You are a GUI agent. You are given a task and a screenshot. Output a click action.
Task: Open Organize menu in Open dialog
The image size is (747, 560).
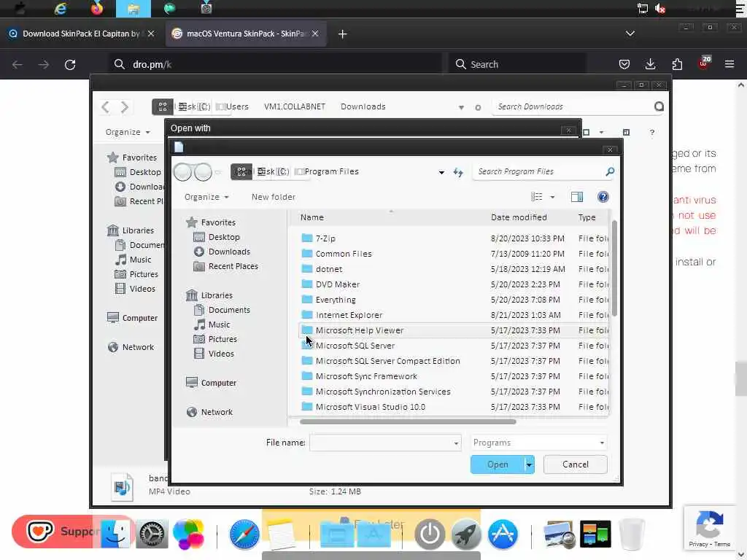pyautogui.click(x=206, y=197)
